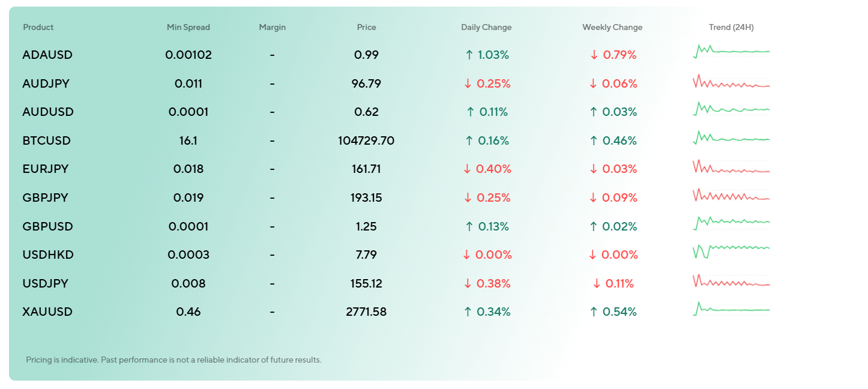View the XAUUSD 24H trend chart
868x389 pixels.
(731, 309)
